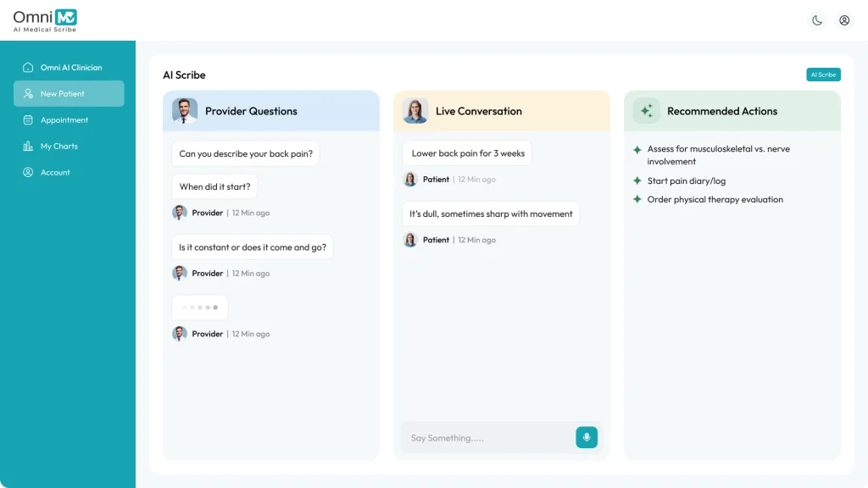The height and width of the screenshot is (488, 868).
Task: Open the user profile icon top right
Action: pos(844,19)
